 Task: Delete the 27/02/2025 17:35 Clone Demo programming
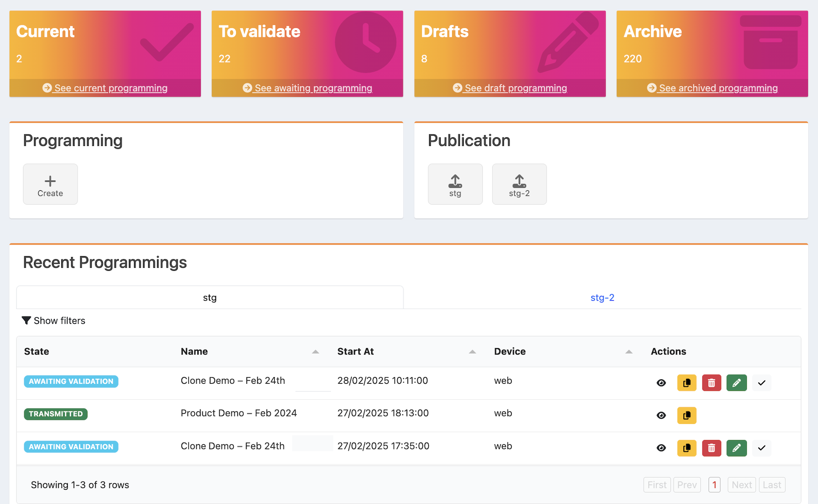[711, 448]
